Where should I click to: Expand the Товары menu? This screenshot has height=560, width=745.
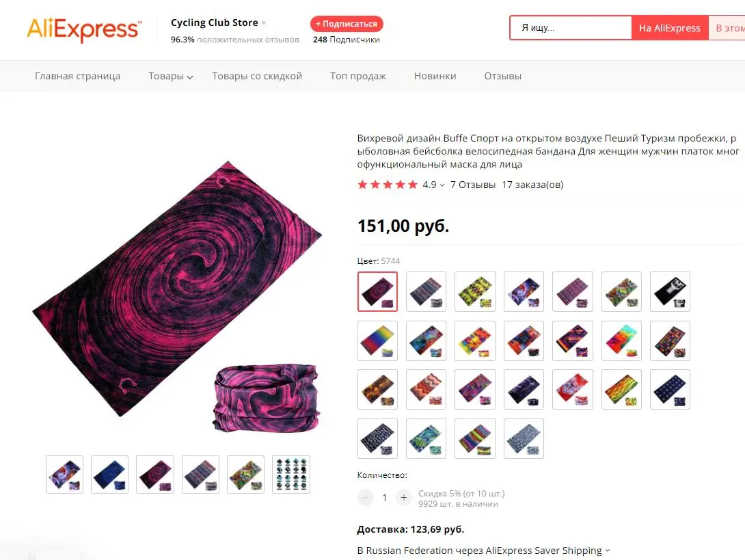pos(170,76)
